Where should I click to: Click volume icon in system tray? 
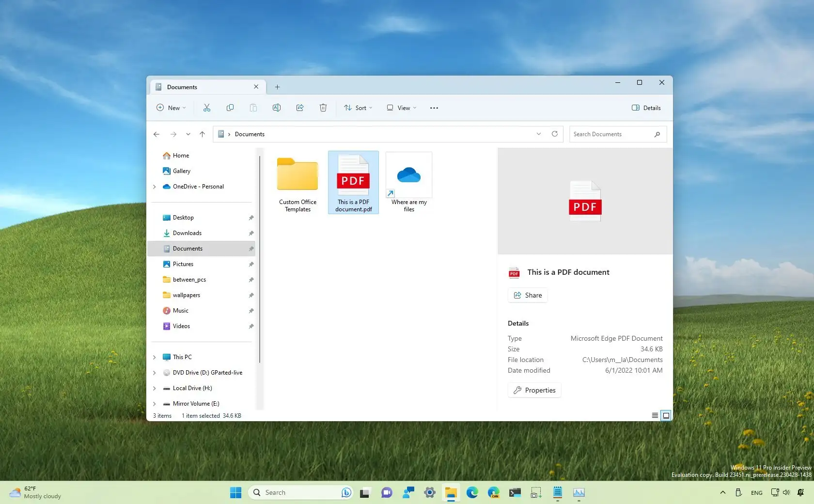[x=786, y=492]
